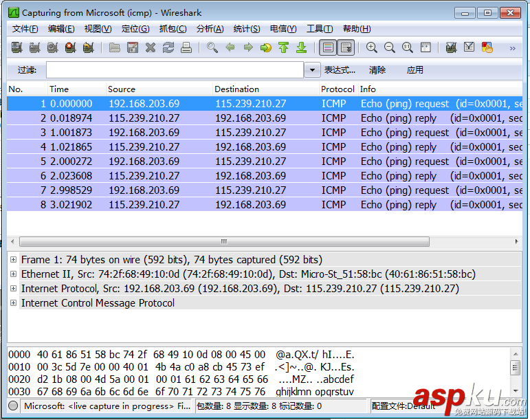This screenshot has height=420, width=530.
Task: Sort by the No. column header
Action: coord(27,89)
